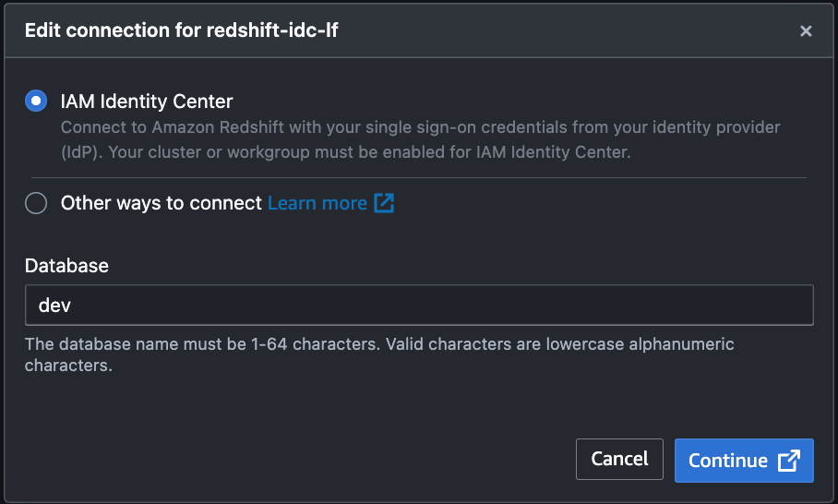Click the Other ways to connect label
This screenshot has height=504, width=838.
pos(162,203)
